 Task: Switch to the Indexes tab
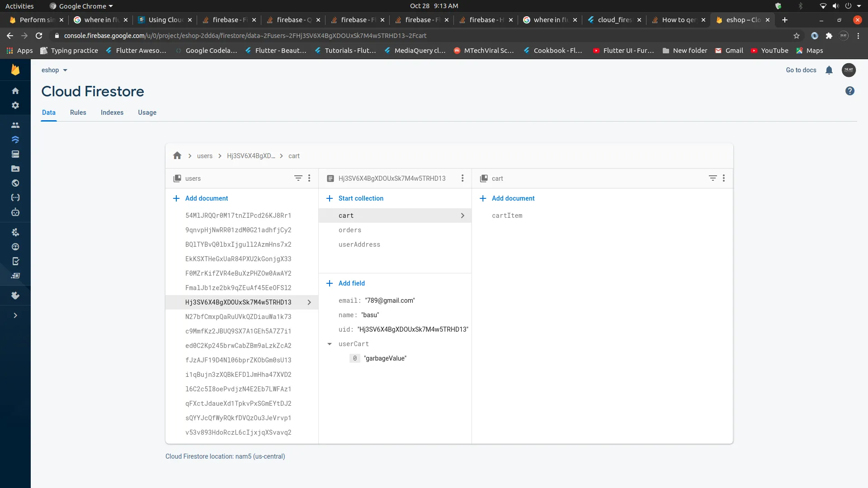tap(112, 113)
